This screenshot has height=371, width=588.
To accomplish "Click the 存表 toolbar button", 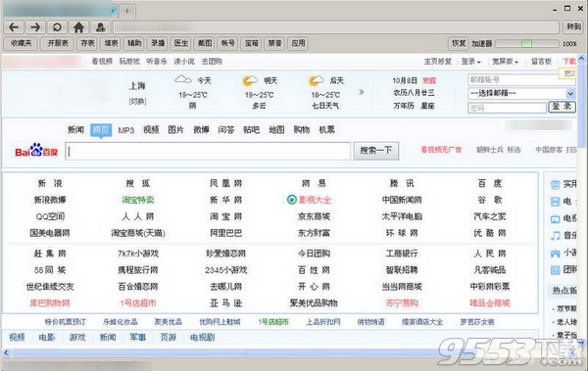I will pos(87,43).
